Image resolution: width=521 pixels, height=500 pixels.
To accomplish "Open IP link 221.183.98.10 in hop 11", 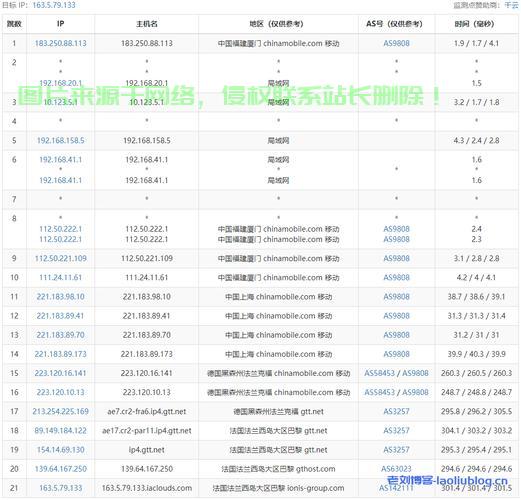I will (61, 297).
